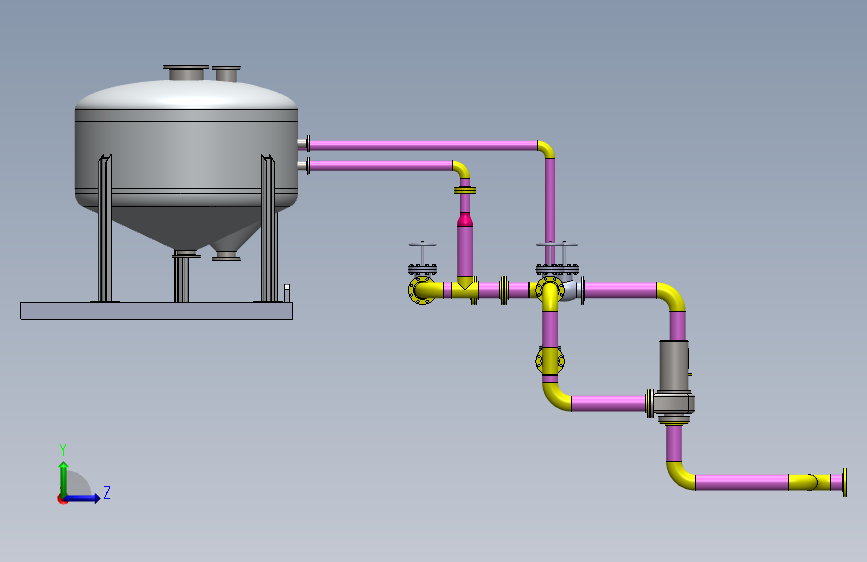
Task: Select the yellow elbow ending the lower tank pipe
Action: 462,169
